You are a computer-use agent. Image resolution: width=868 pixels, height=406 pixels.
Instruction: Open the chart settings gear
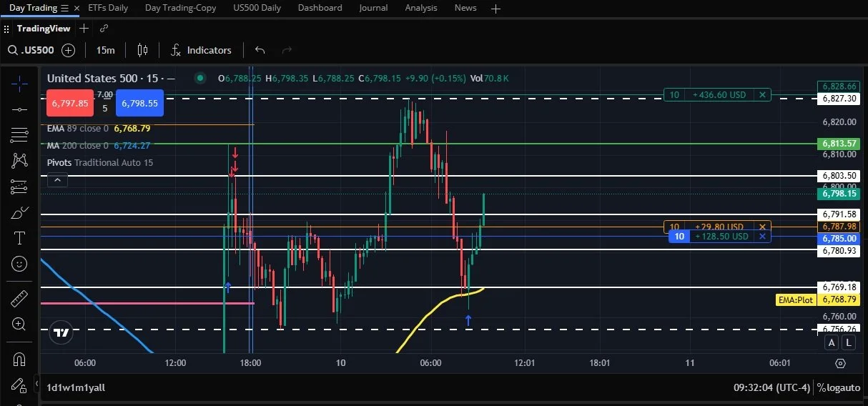[840, 363]
